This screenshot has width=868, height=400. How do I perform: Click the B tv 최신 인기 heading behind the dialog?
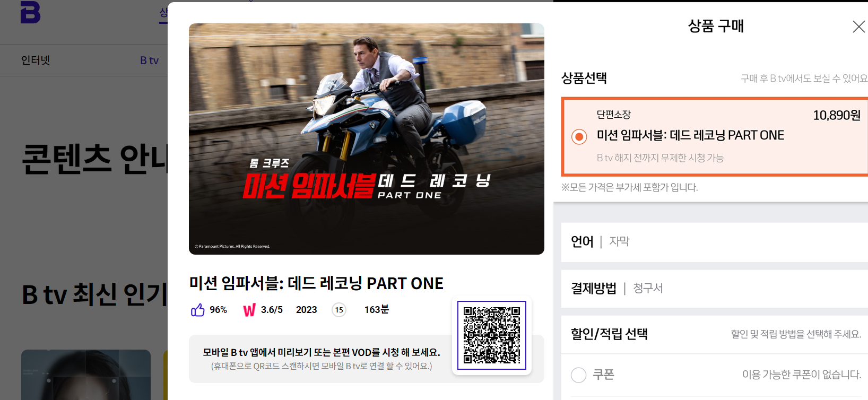(x=94, y=294)
